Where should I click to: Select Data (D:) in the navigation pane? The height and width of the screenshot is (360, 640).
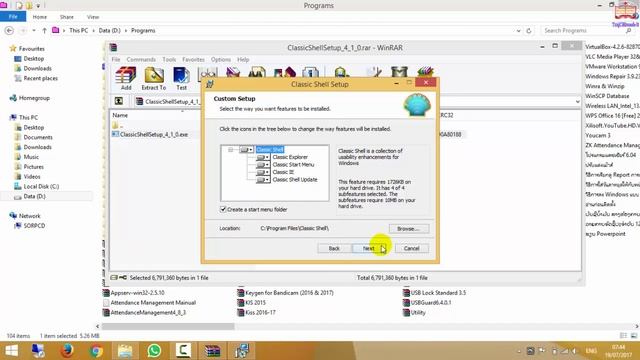34,196
